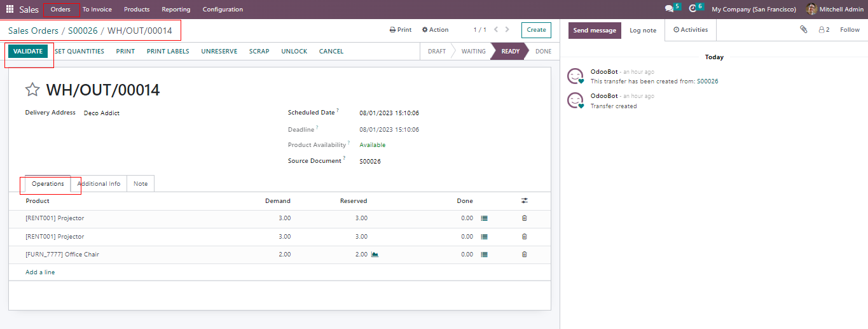Mark transfer as favorite with star icon
The width and height of the screenshot is (868, 329).
click(32, 90)
